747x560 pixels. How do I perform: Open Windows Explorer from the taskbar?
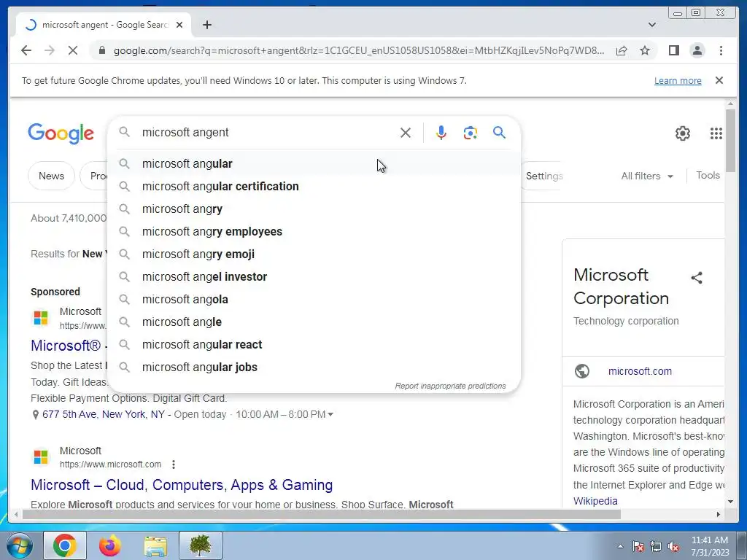coord(155,545)
